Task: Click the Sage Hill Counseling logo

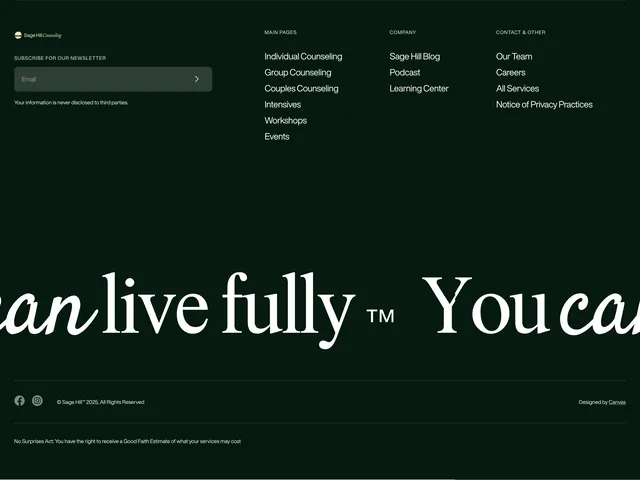Action: click(x=38, y=36)
